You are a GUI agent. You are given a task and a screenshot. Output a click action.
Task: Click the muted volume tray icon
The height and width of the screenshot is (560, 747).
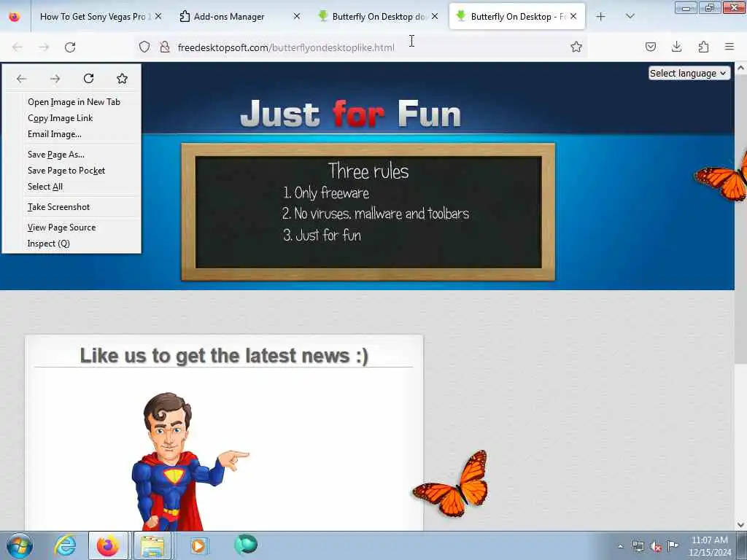point(656,547)
